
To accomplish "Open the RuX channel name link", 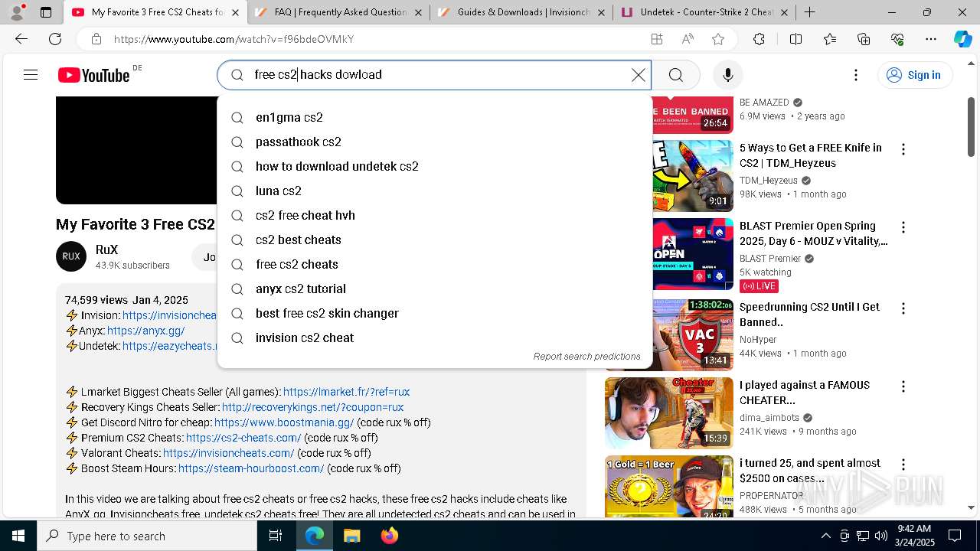I will coord(106,250).
